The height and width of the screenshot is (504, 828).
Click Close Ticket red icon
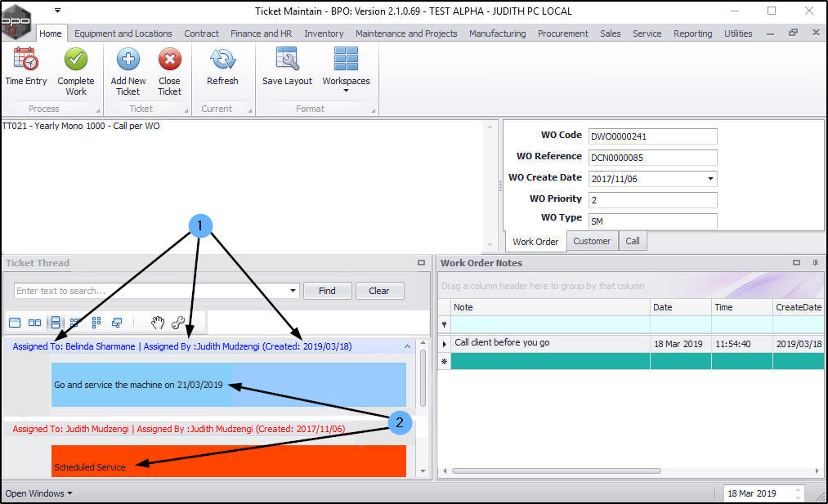tap(169, 59)
